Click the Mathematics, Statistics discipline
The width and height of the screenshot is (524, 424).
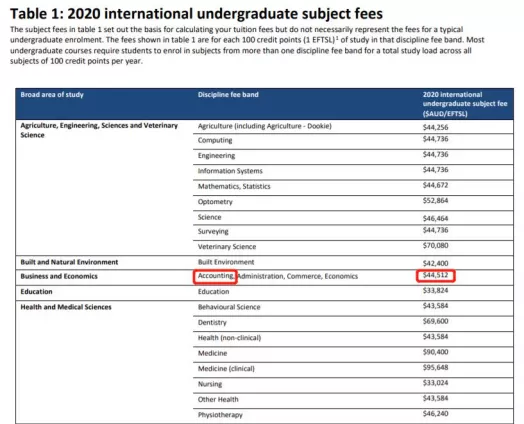pyautogui.click(x=234, y=186)
